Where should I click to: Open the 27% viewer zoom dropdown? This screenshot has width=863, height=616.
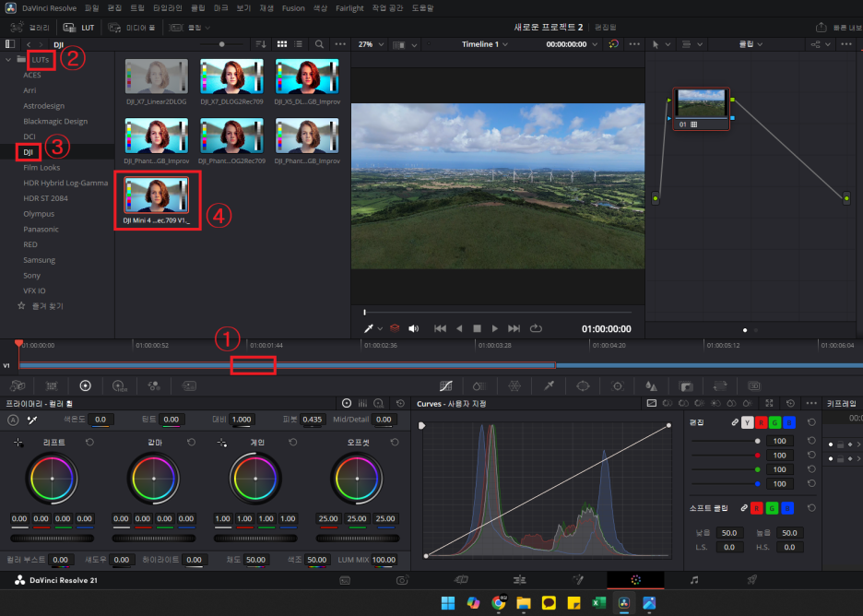[371, 44]
